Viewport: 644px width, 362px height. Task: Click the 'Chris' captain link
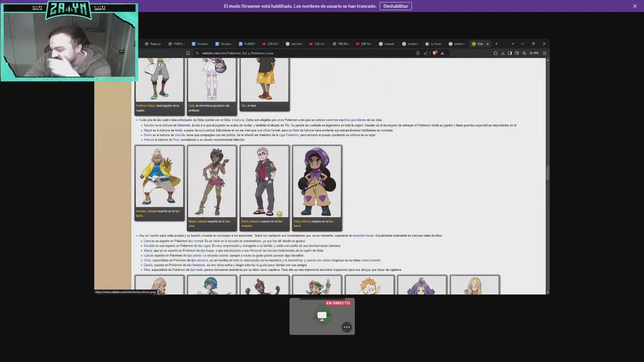coord(147,260)
